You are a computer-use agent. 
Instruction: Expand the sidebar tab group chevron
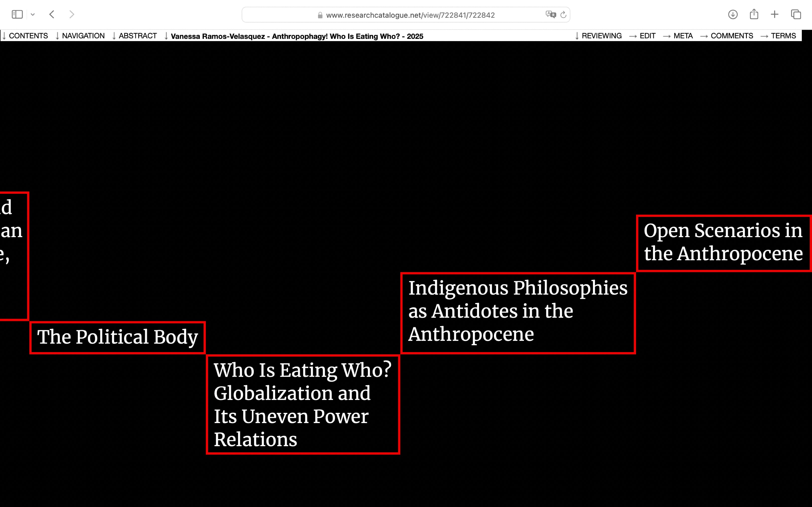[33, 14]
